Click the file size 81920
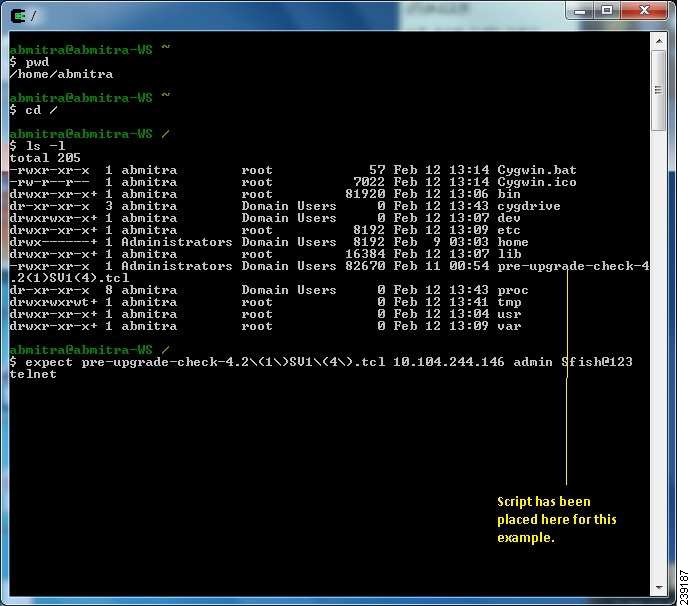Image resolution: width=691 pixels, height=606 pixels. tap(365, 194)
